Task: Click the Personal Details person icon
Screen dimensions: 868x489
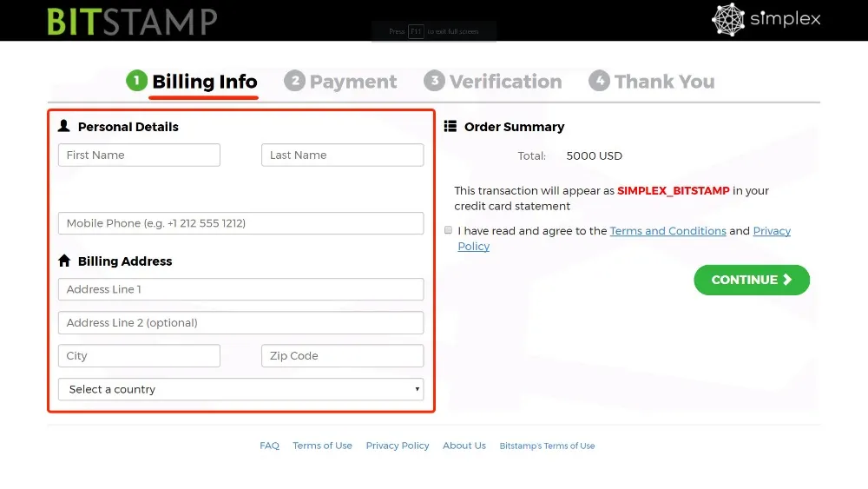Action: 63,126
